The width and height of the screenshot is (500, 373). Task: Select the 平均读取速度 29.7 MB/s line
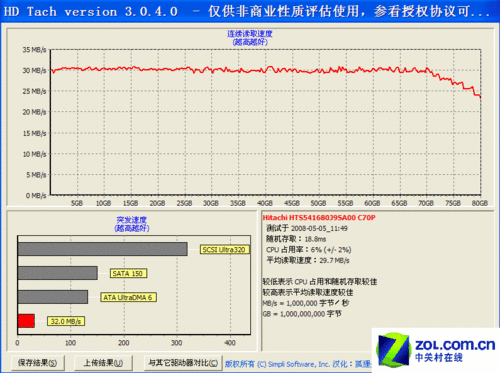[308, 260]
